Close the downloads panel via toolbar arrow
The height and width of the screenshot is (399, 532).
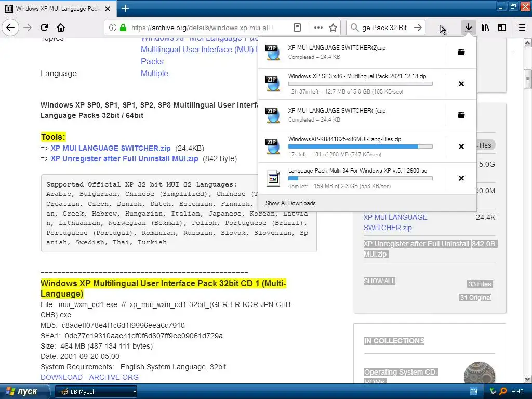click(x=468, y=28)
